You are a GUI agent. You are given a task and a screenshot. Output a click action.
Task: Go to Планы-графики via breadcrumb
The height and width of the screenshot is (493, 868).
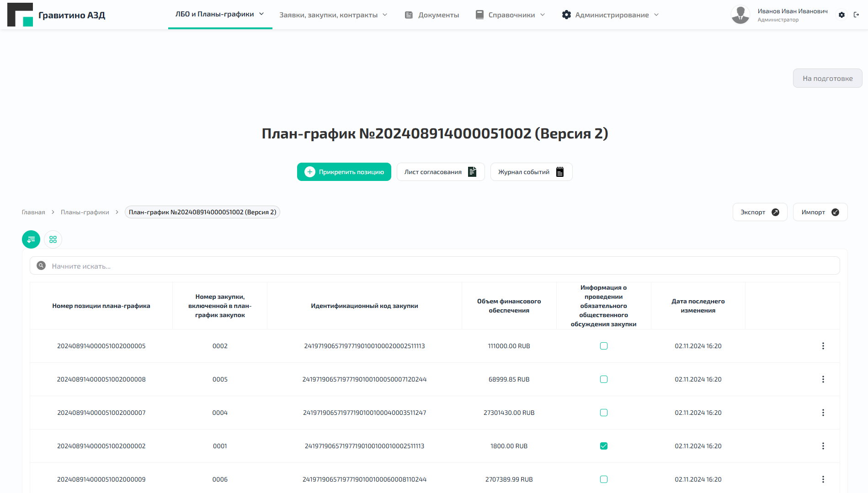85,212
